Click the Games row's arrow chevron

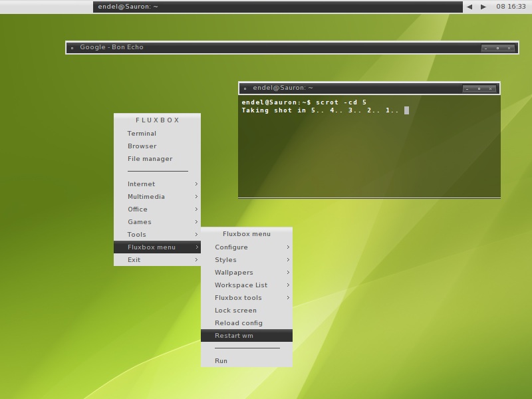196,221
